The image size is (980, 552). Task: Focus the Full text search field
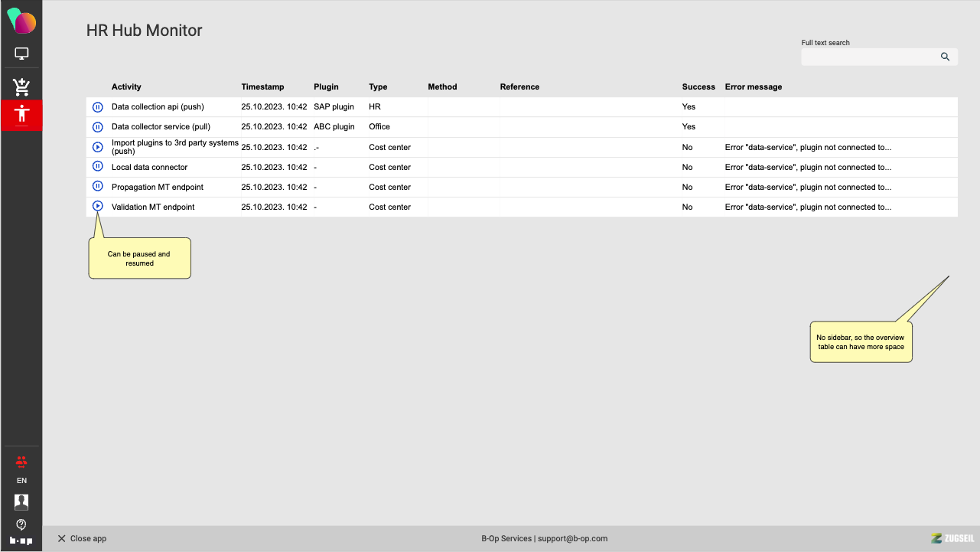coord(868,57)
